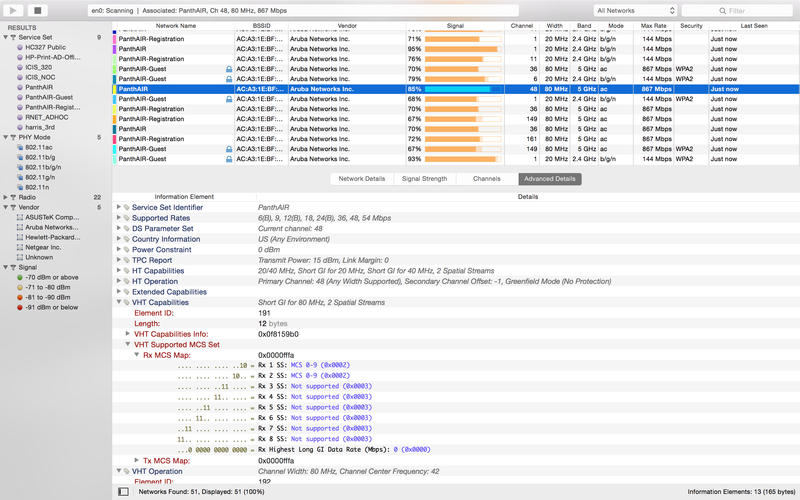
Task: Expand the Radio sidebar group
Action: pyautogui.click(x=8, y=197)
